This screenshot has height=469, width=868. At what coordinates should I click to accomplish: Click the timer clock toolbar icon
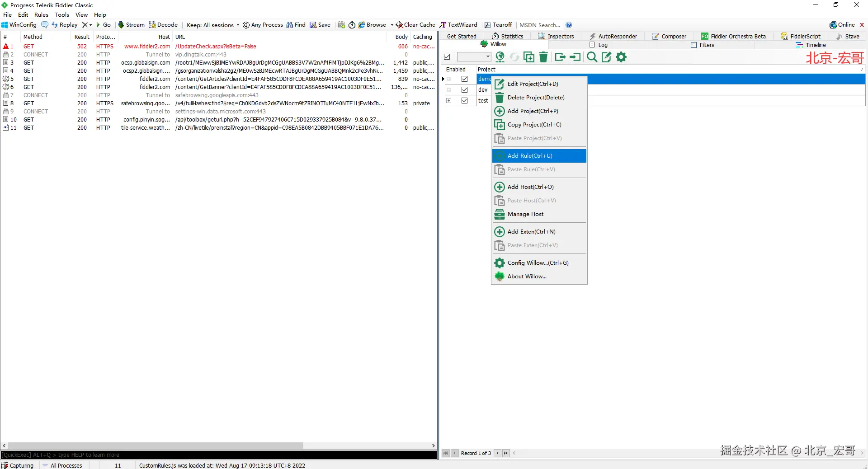(352, 25)
